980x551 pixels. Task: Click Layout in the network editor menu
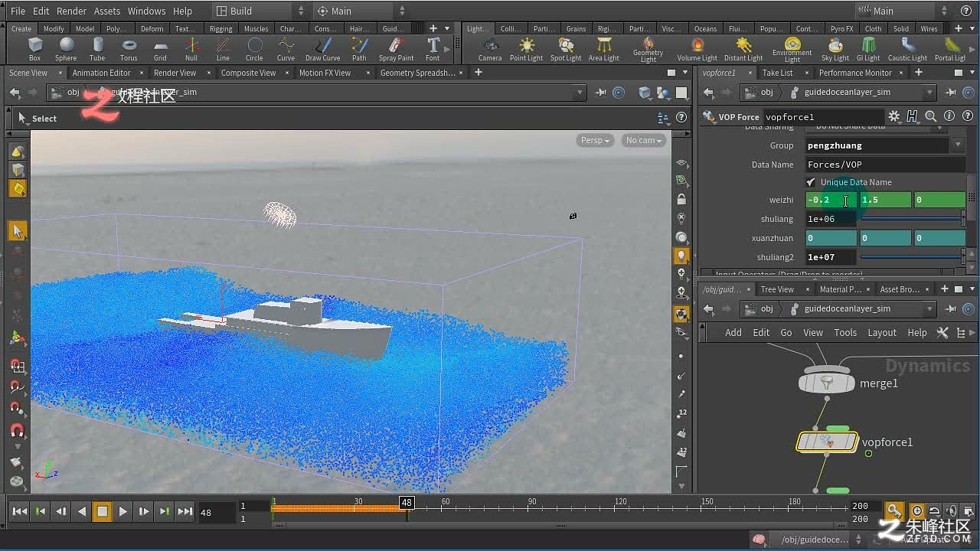(882, 333)
